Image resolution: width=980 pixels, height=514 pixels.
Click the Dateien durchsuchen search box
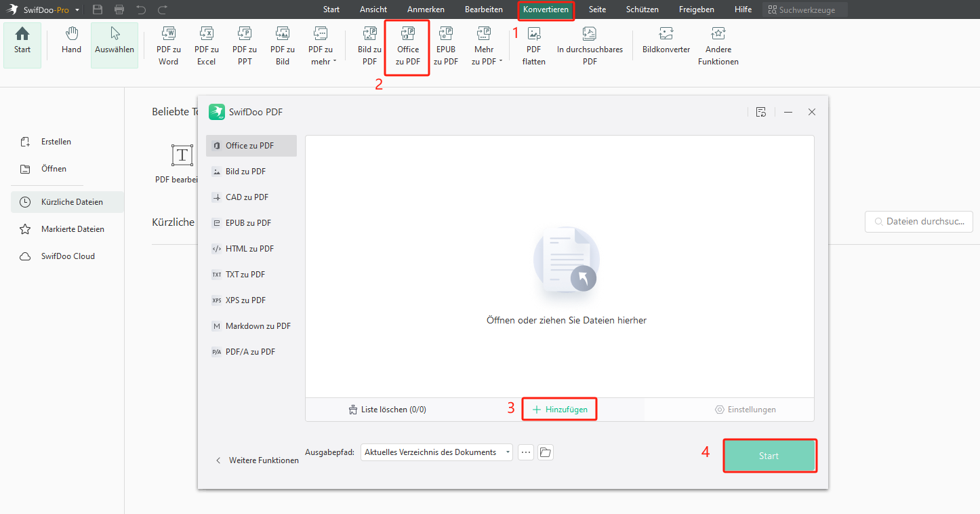(919, 221)
